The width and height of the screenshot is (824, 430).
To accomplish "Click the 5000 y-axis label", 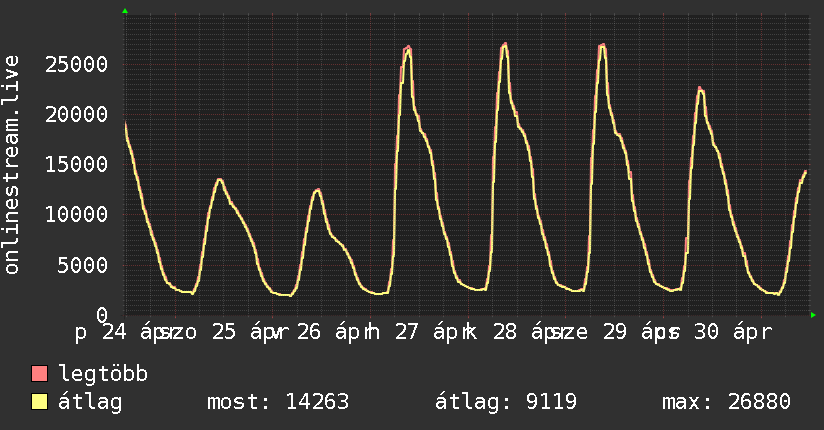I will 83,265.
